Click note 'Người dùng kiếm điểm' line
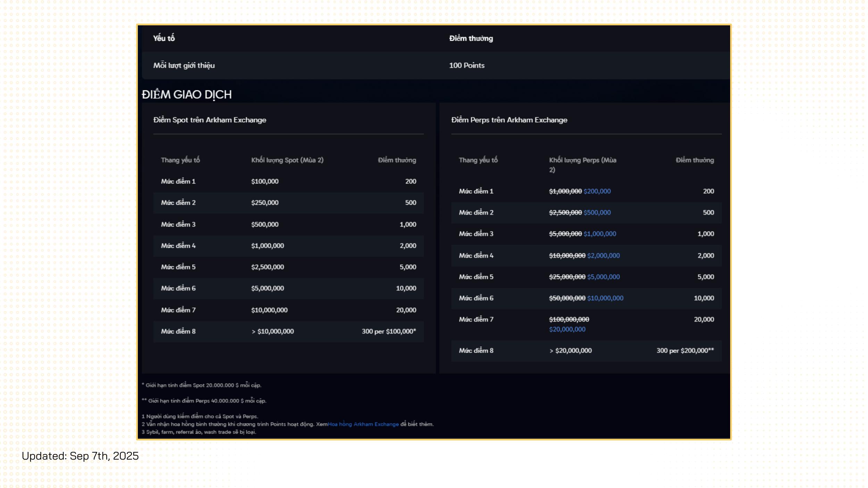The height and width of the screenshot is (488, 868). [200, 417]
